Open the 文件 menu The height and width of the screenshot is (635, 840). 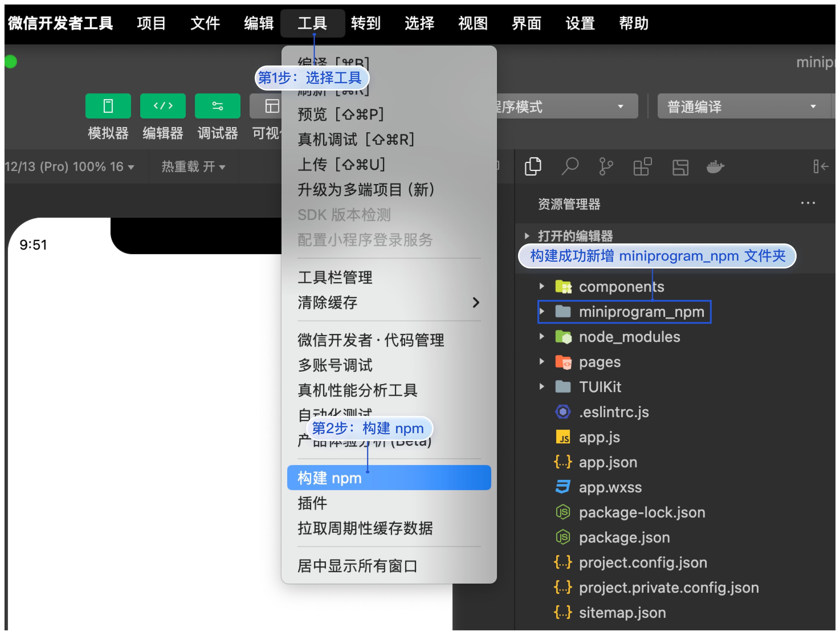(205, 23)
